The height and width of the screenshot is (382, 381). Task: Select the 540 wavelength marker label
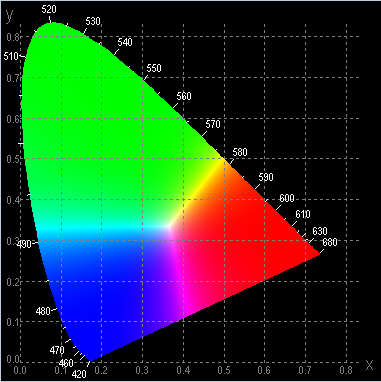(125, 42)
